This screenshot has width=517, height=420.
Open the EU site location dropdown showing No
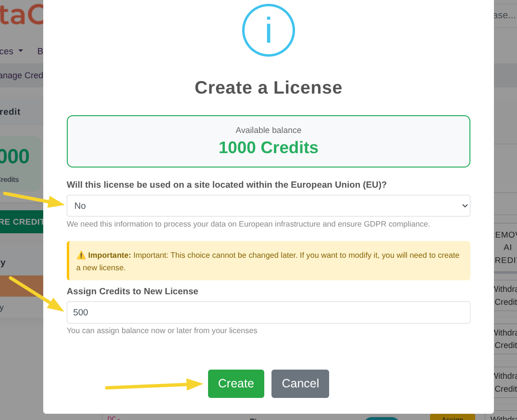[x=268, y=205]
